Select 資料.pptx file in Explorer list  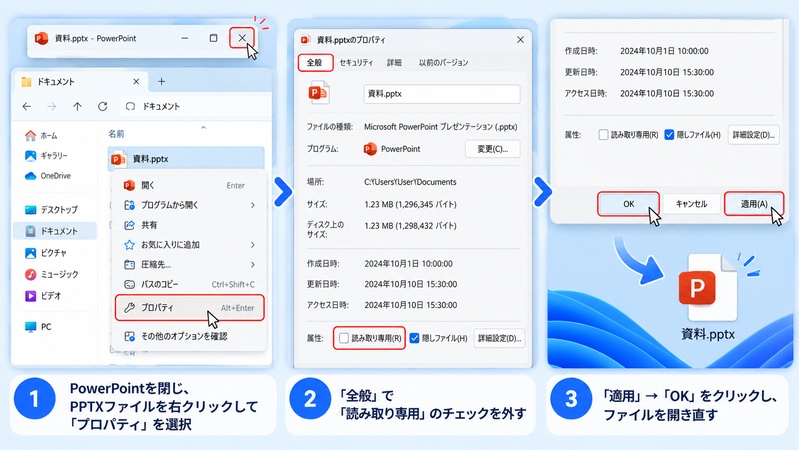coord(186,159)
